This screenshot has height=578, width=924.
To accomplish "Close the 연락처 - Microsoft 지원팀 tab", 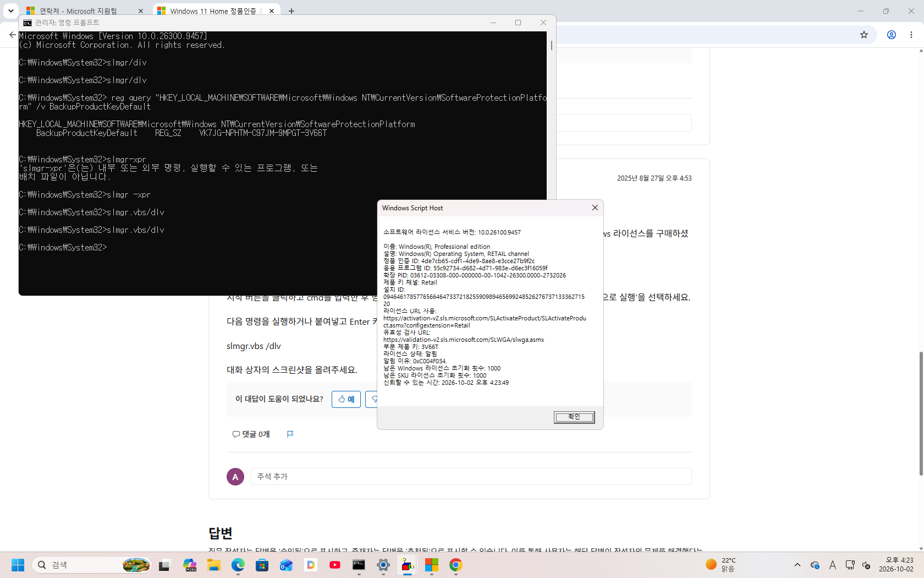I will pyautogui.click(x=141, y=11).
